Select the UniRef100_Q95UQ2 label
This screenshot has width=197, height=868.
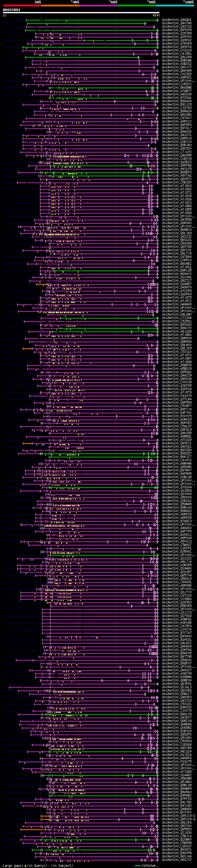(x=177, y=372)
